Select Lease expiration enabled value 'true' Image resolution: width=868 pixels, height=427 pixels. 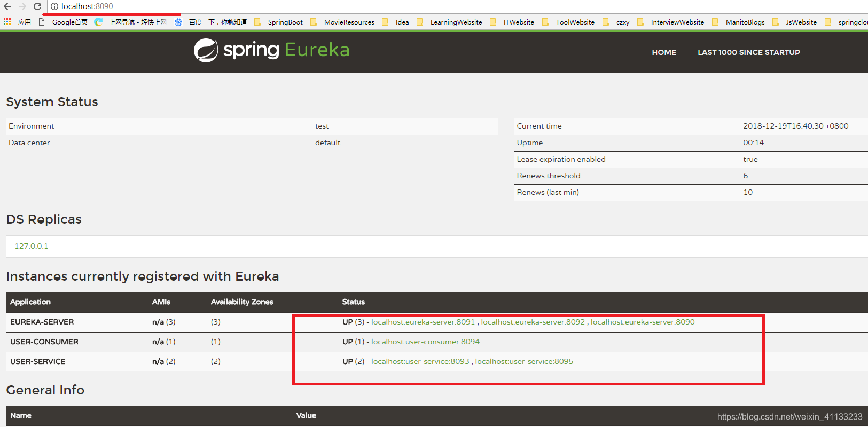pyautogui.click(x=750, y=159)
